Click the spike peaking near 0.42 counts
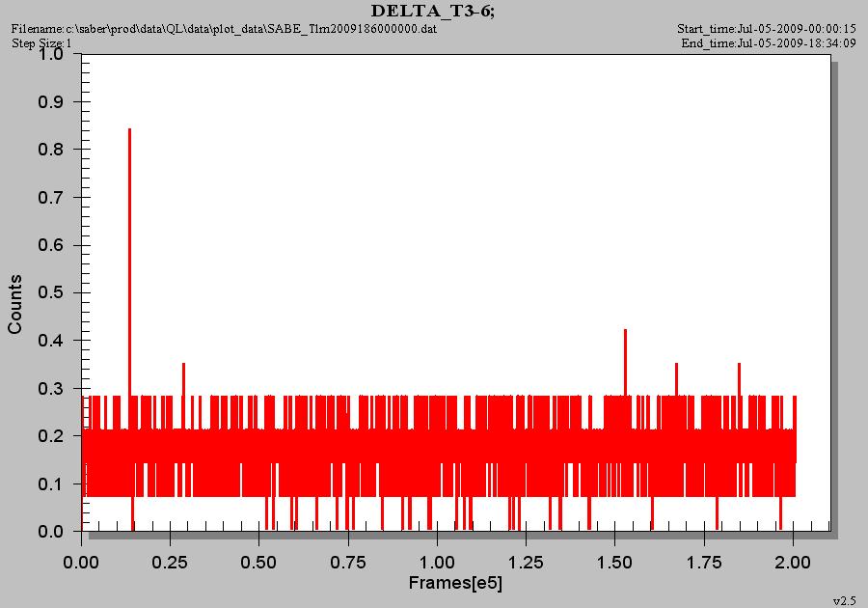868x608 pixels. click(625, 363)
